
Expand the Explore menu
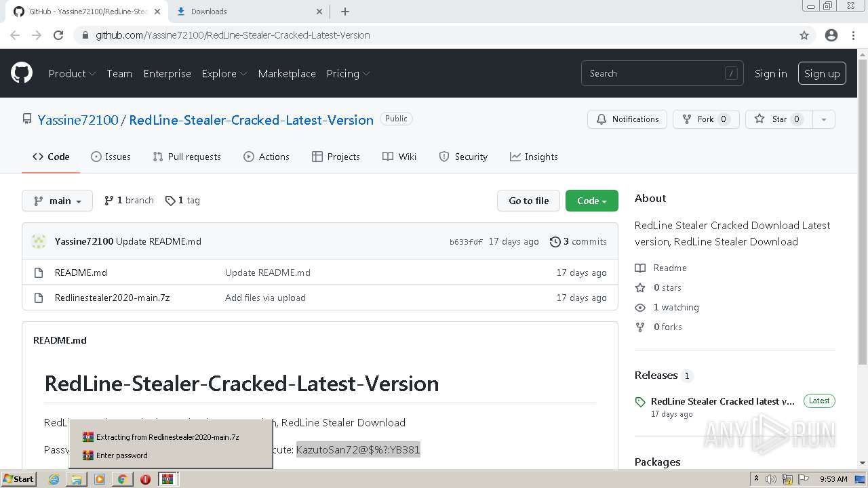click(x=224, y=73)
